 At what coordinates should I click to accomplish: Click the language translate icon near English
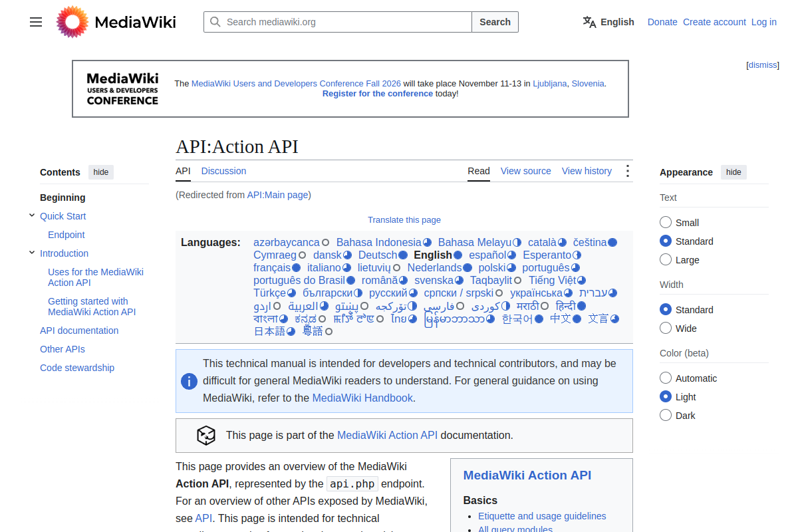tap(590, 22)
